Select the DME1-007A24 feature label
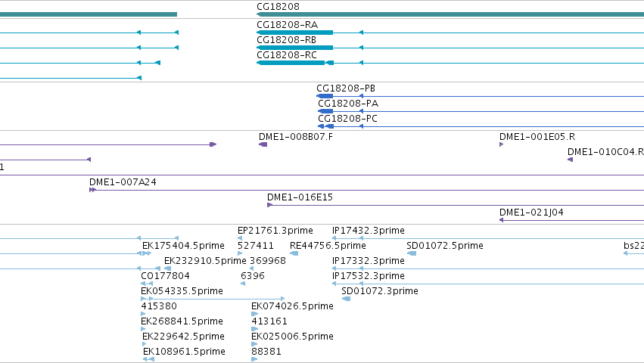 tap(123, 182)
